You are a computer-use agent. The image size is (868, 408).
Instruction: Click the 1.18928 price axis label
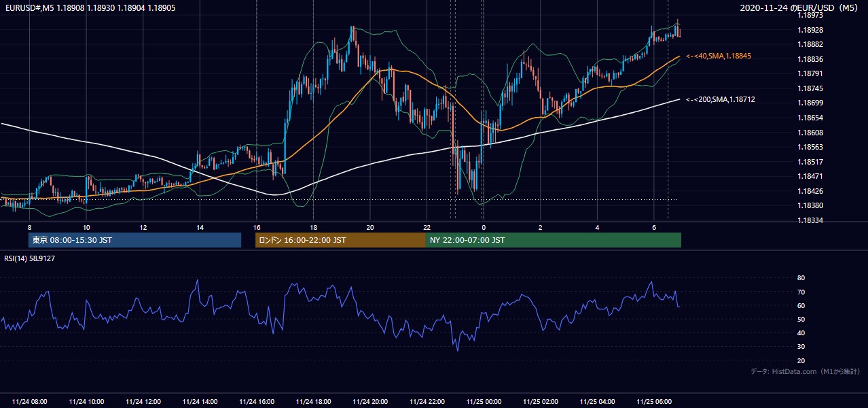pos(810,30)
